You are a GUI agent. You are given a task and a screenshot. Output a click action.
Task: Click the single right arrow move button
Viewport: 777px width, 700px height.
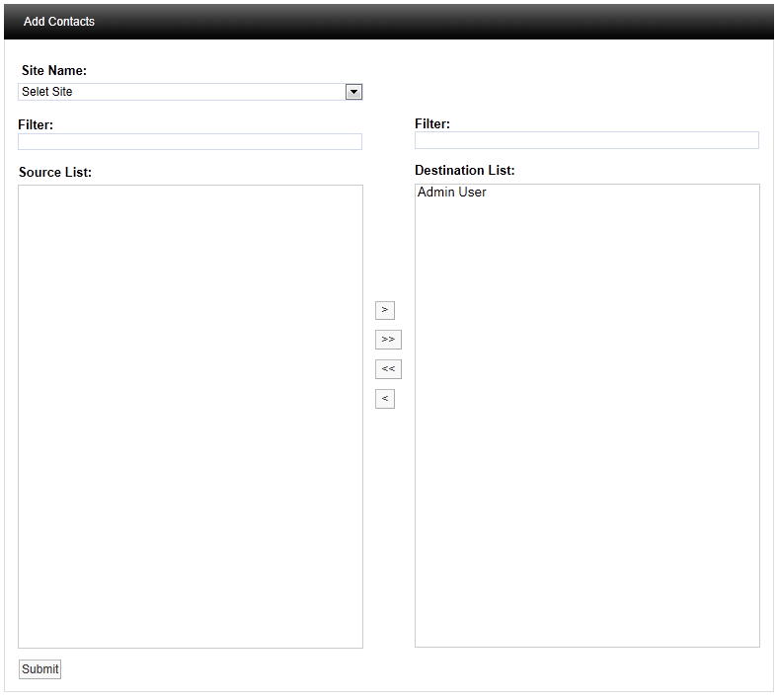[384, 310]
